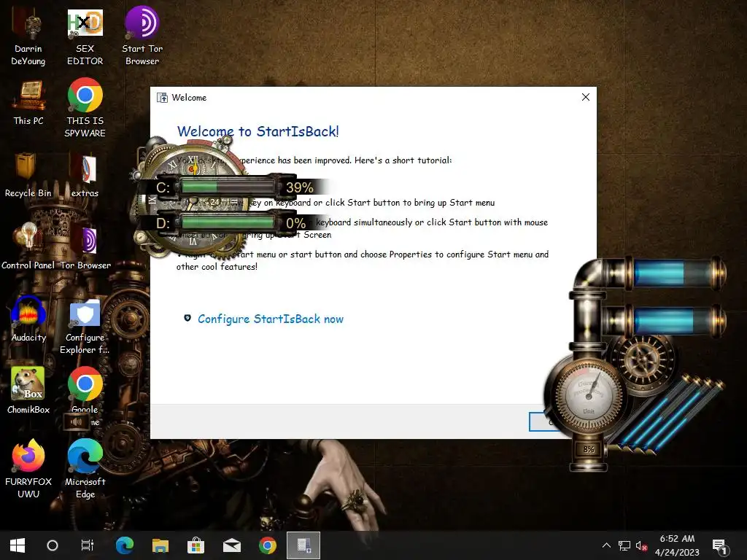This screenshot has height=560, width=747.
Task: Select the Recycle Bin desktop icon
Action: pyautogui.click(x=28, y=175)
